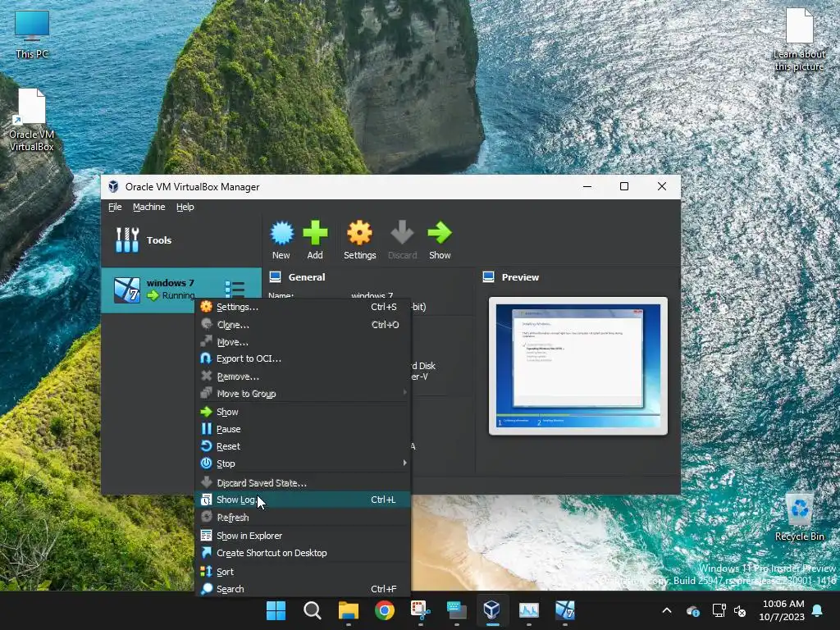This screenshot has width=840, height=630.
Task: Click the Preview section heading
Action: (520, 277)
